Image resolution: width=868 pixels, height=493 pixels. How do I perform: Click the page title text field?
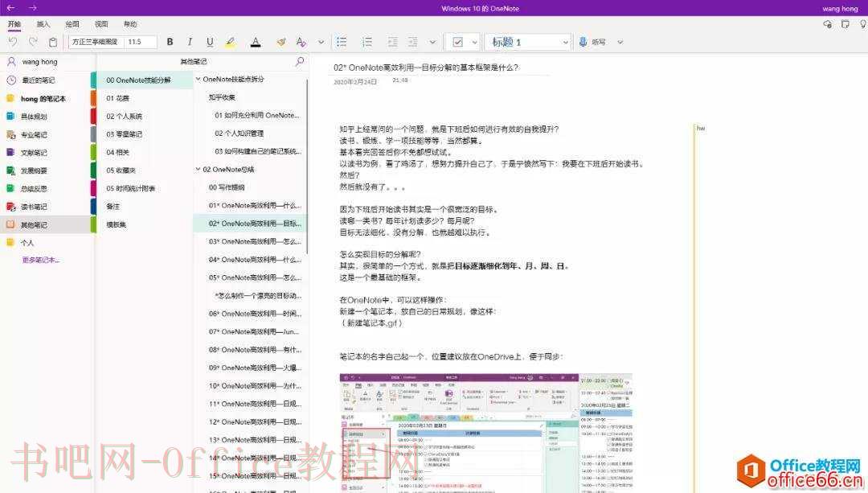coord(426,68)
